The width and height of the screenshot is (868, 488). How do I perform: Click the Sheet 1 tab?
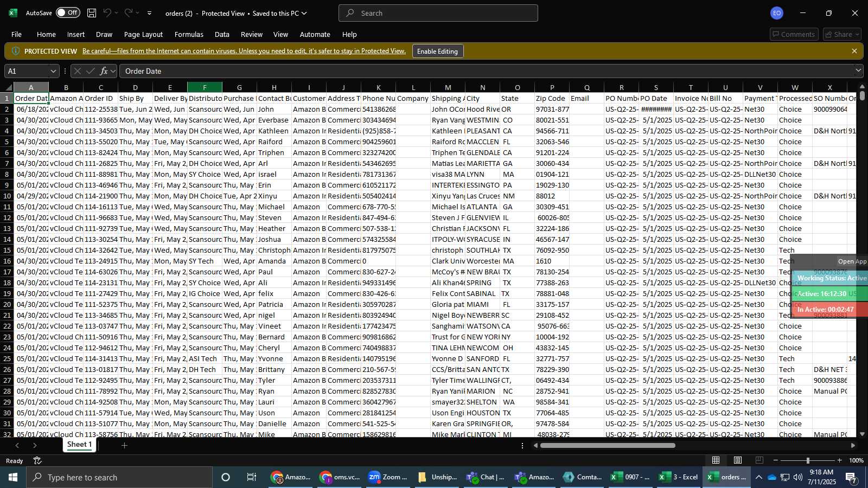click(79, 445)
